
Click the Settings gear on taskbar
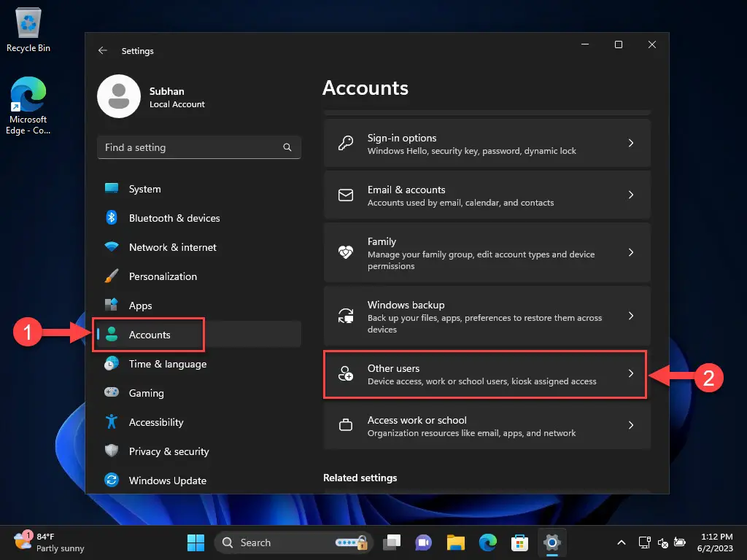(551, 542)
